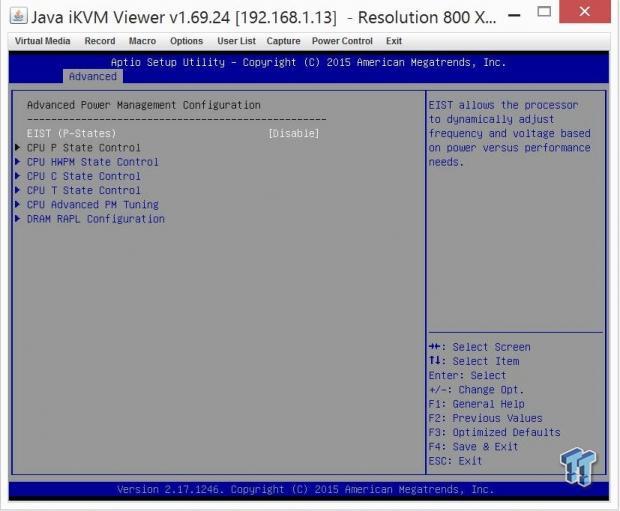Minimize the iKVM Viewer window
This screenshot has width=620, height=511.
[514, 16]
